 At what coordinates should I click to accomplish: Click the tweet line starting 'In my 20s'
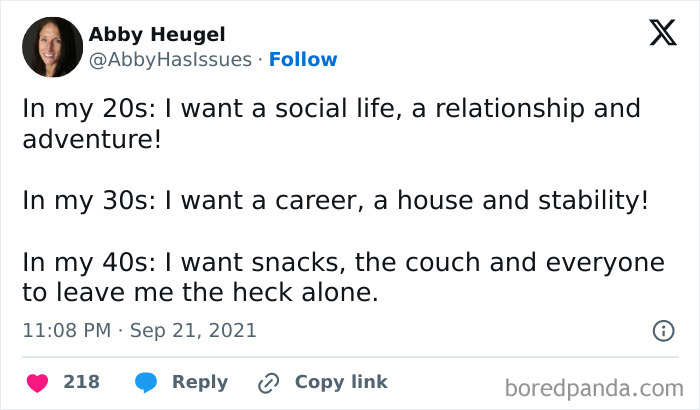click(x=331, y=109)
